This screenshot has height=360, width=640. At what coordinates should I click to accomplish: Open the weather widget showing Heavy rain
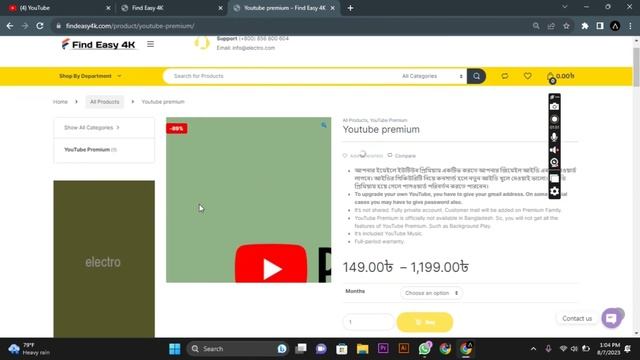tap(29, 349)
